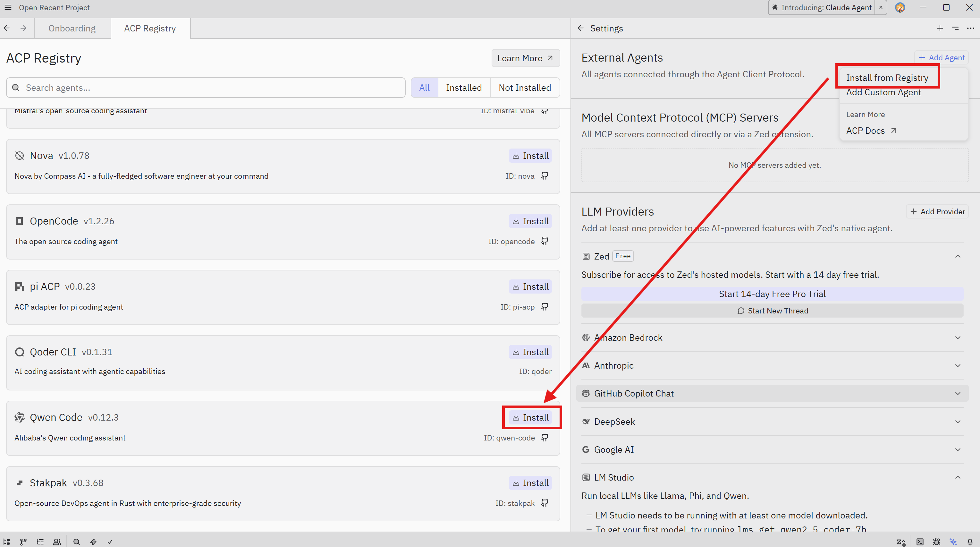Open the Debugger bug icon
Viewport: 980px width, 547px height.
pyautogui.click(x=936, y=541)
